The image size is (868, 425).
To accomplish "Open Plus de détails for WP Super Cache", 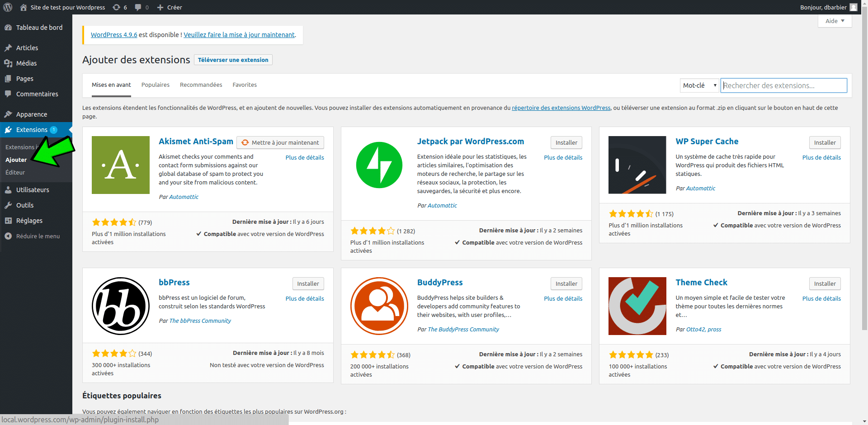I will pos(821,157).
